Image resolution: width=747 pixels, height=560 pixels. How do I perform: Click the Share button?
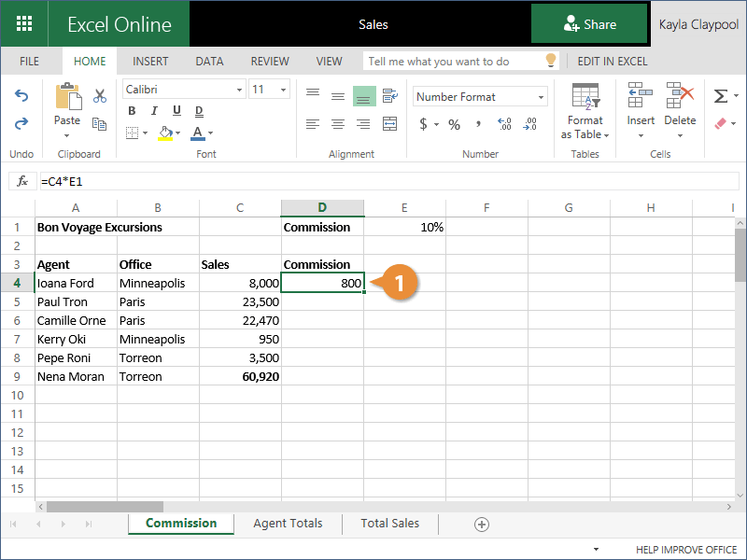pyautogui.click(x=589, y=24)
